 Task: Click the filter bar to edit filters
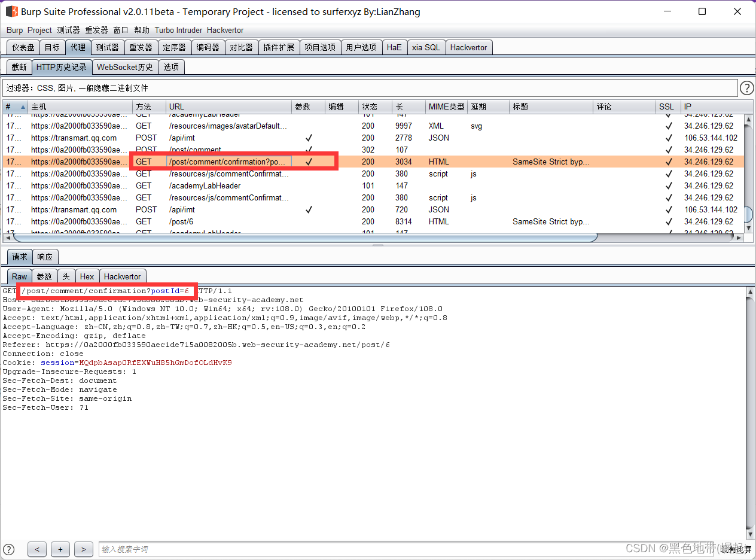point(370,88)
